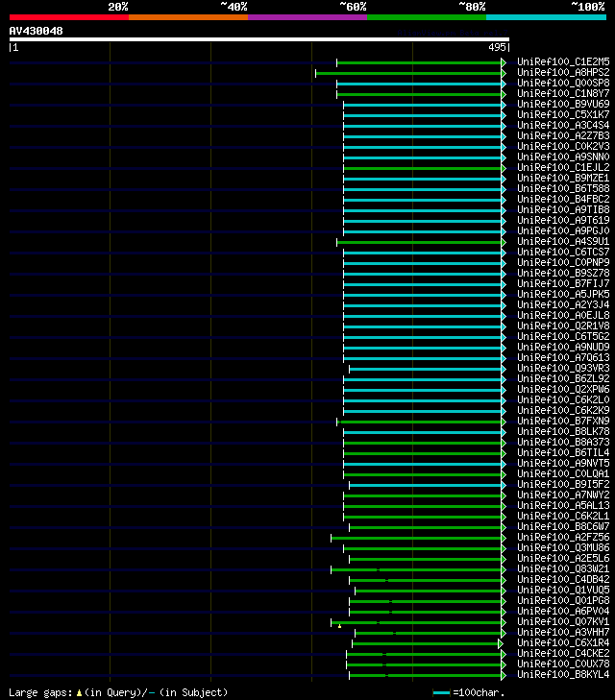Open hit UniRef100_A7Q613
615x700 pixels.
tap(563, 357)
